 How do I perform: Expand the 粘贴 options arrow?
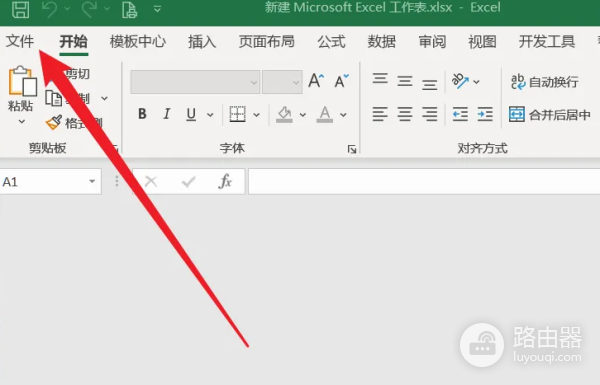tap(22, 122)
